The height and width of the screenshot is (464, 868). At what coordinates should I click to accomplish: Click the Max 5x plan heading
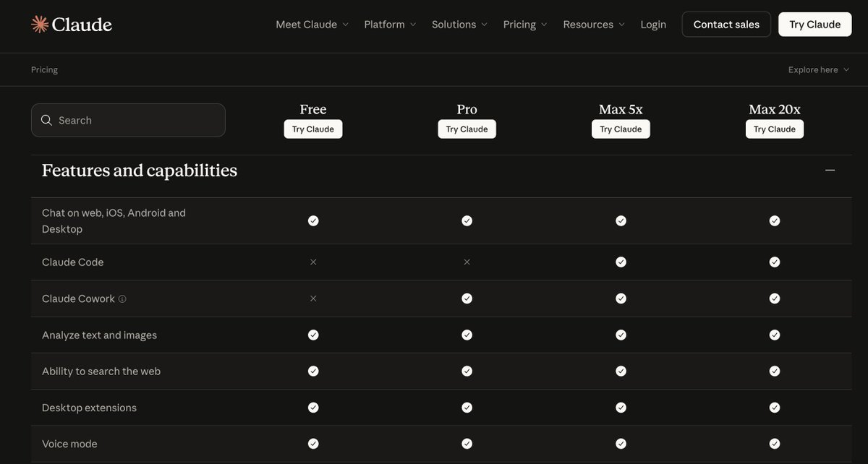pos(621,109)
